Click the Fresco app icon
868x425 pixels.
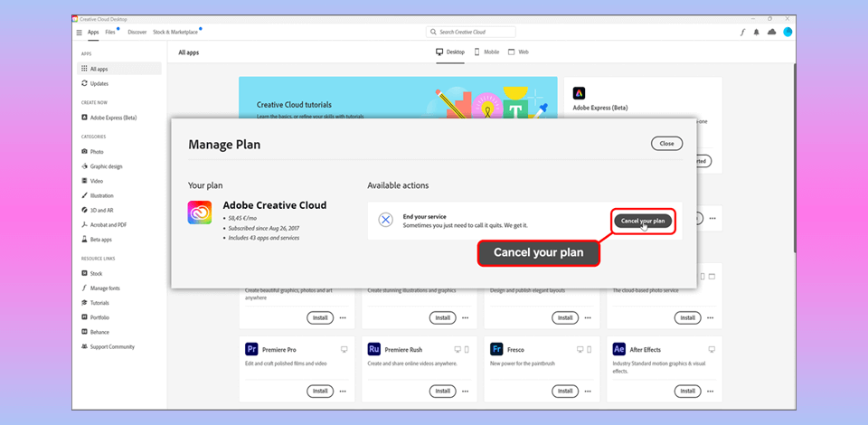[x=496, y=349]
